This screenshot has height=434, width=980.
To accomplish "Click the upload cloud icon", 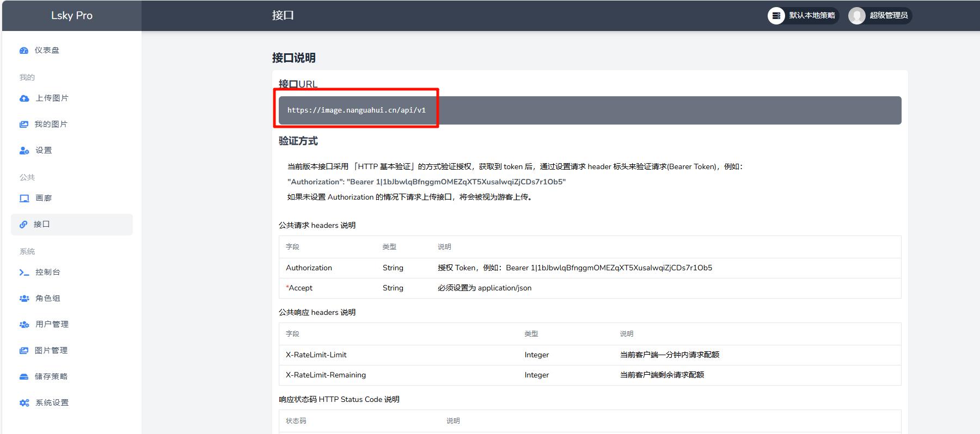I will [24, 98].
